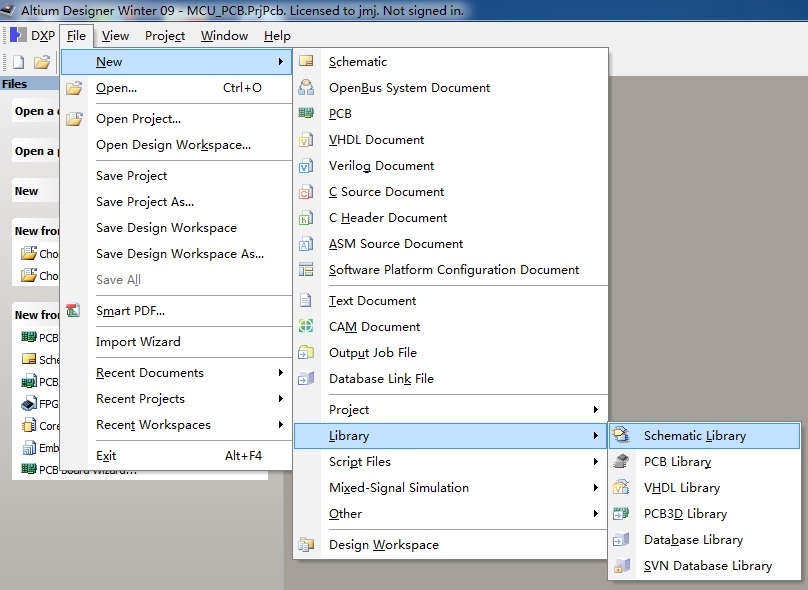Click the SVN Database Library icon
This screenshot has height=590, width=808.
[621, 565]
